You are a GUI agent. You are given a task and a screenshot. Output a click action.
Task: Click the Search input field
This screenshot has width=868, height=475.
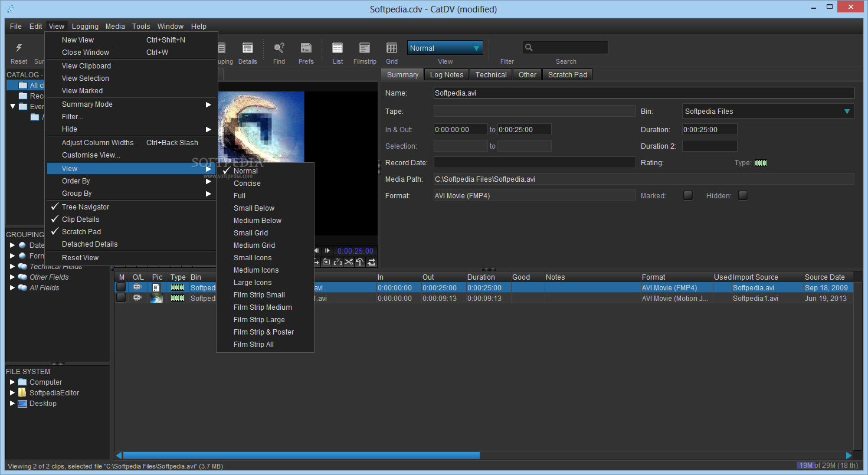point(565,48)
